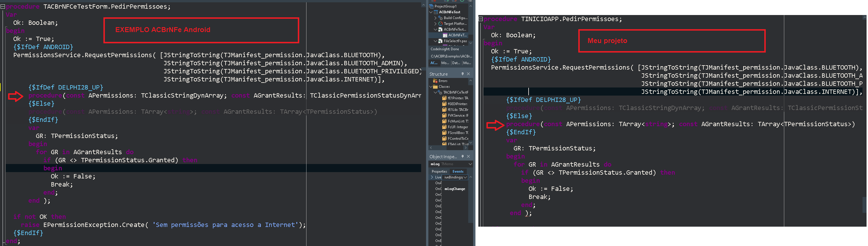
Task: Select the 'Dat...' bottom tab
Action: point(456,63)
